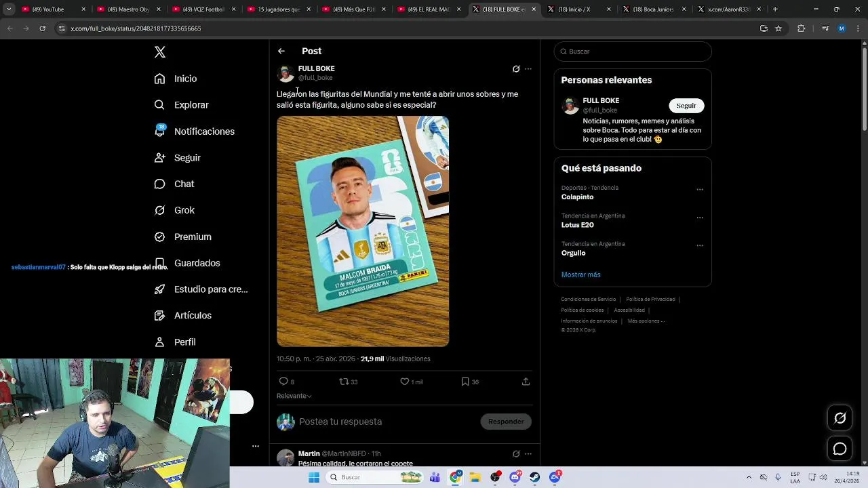
Task: Open the Malcom Braida sticker image
Action: [363, 231]
